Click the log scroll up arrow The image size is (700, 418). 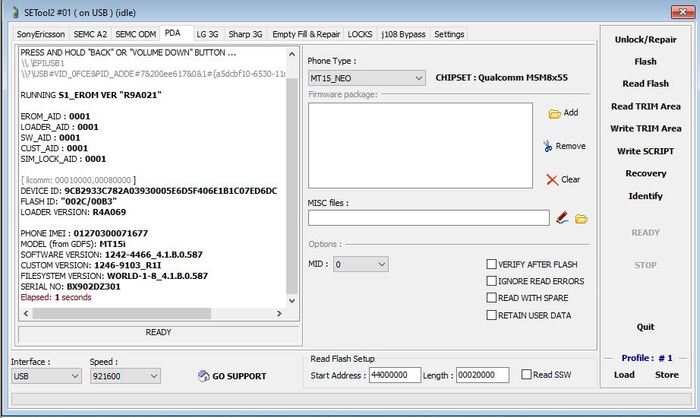292,54
